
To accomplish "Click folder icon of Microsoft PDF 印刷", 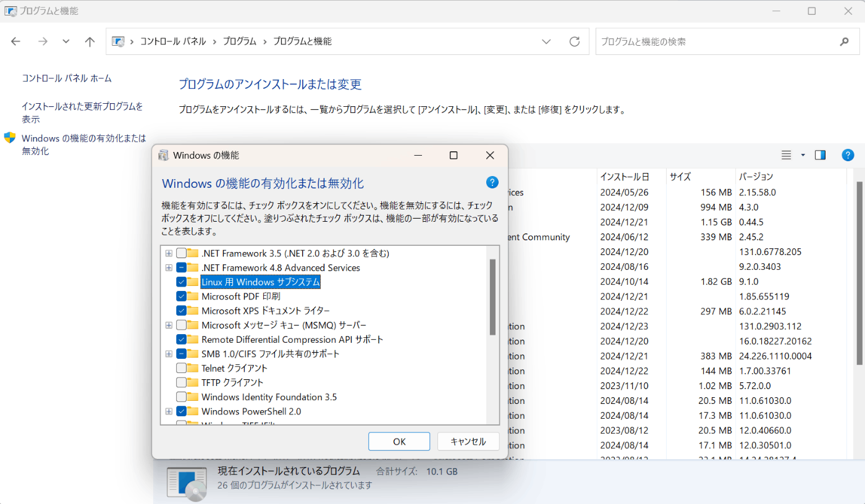I will pyautogui.click(x=193, y=296).
